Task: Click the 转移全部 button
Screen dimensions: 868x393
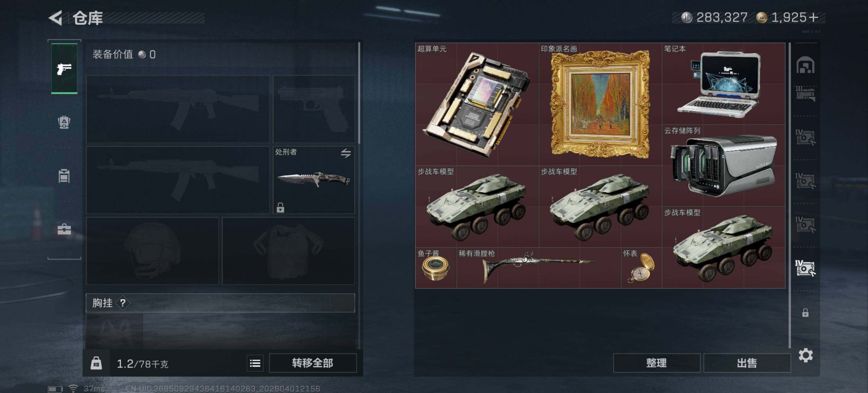Action: click(313, 363)
